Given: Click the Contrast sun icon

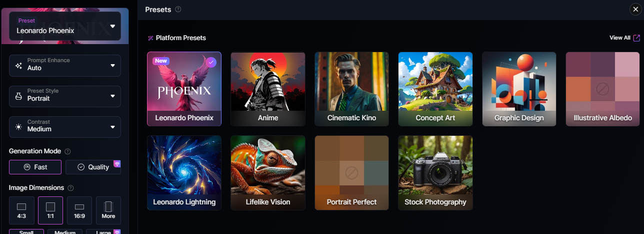Looking at the screenshot, I should point(18,127).
